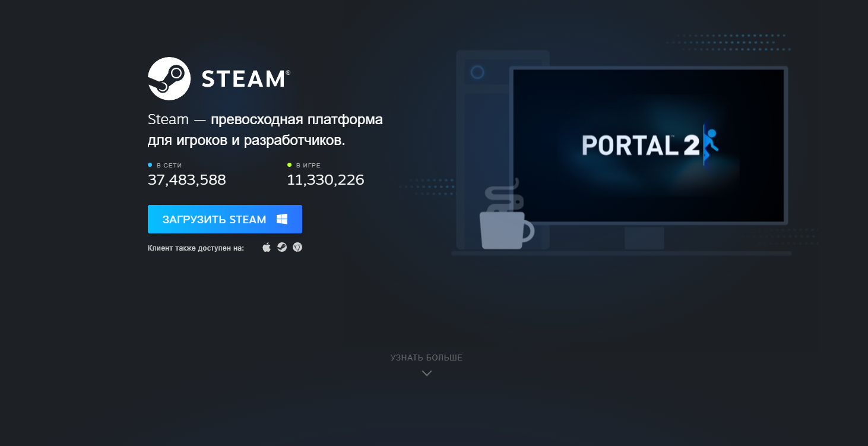Click the text Клиент также доступен на:
868x446 pixels.
(196, 248)
